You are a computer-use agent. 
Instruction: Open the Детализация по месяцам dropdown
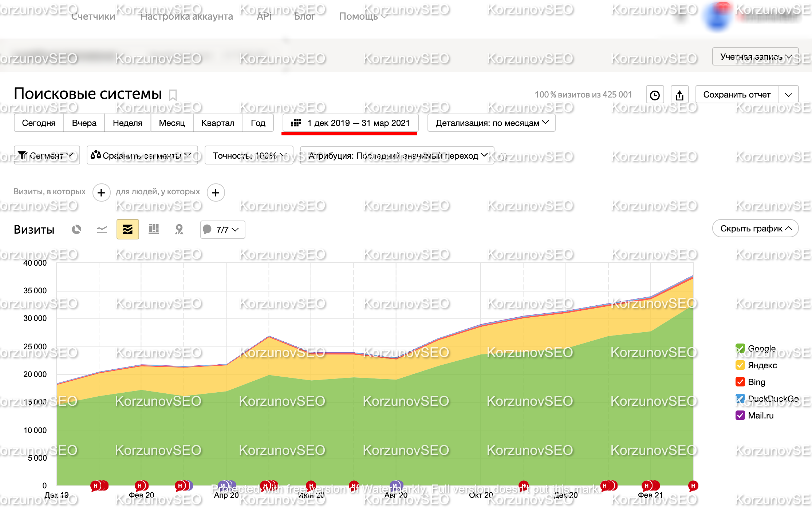click(x=492, y=123)
